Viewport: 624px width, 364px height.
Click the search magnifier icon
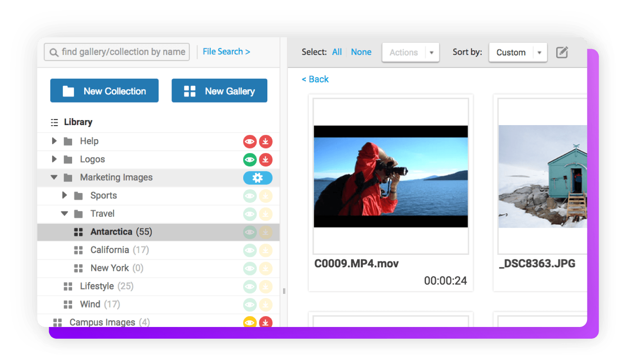click(x=54, y=52)
